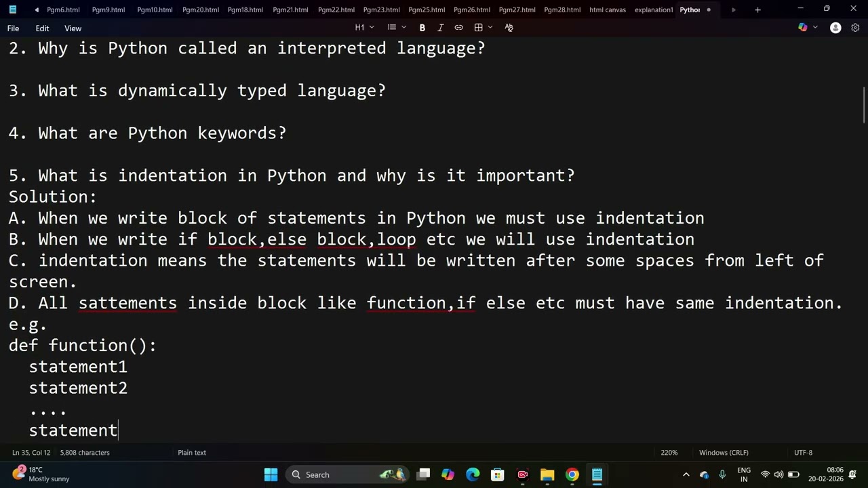Screen dimensions: 868x488
Task: Apply italic formatting
Action: pyautogui.click(x=440, y=28)
